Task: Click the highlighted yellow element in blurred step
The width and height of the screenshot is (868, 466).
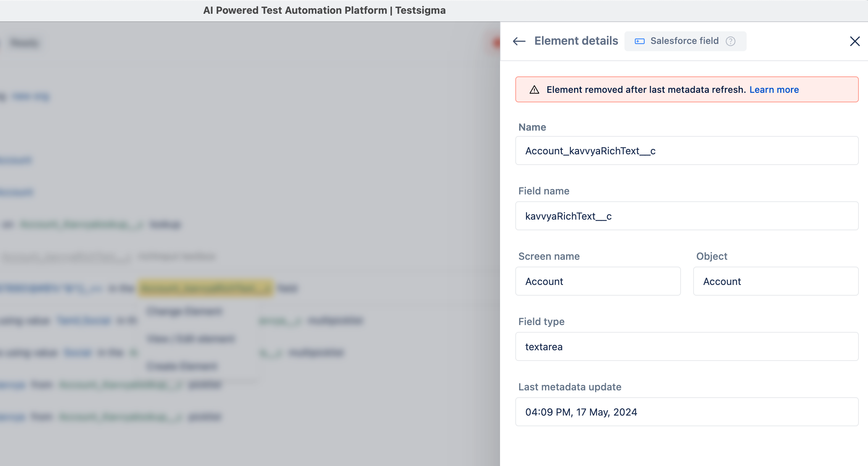Action: (205, 288)
